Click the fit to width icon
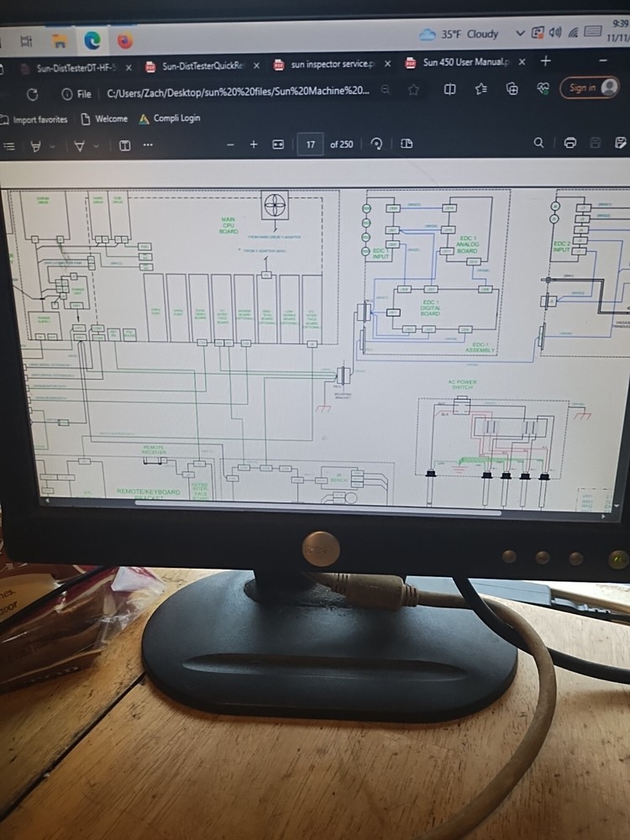The image size is (630, 840). (278, 144)
